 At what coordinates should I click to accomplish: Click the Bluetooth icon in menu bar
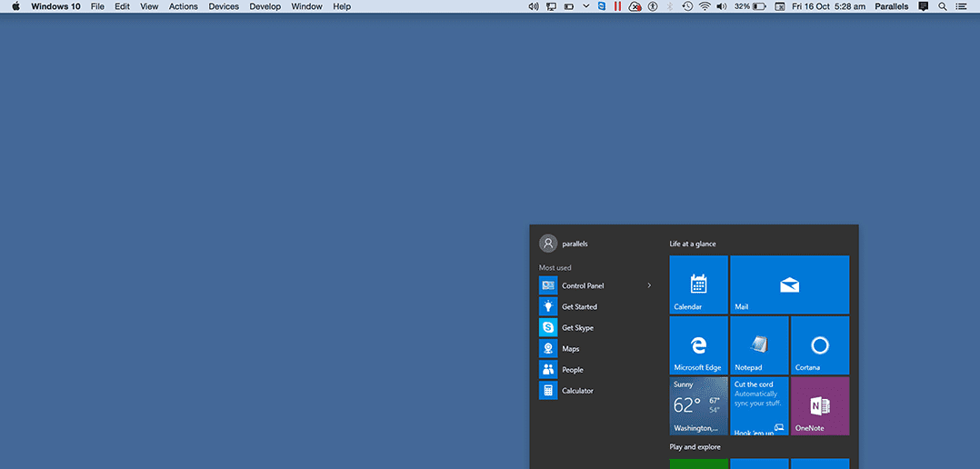(x=670, y=6)
